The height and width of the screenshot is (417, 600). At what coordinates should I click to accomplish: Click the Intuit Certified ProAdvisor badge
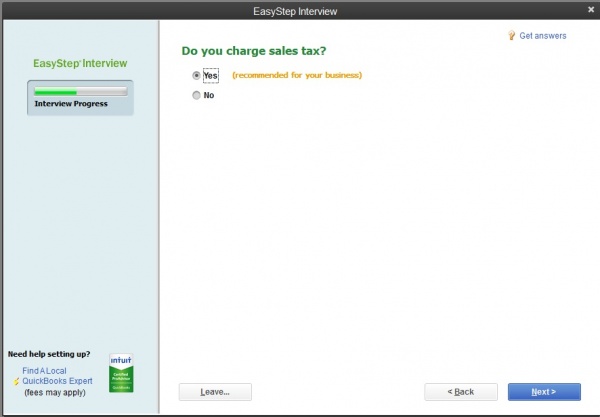tap(121, 373)
